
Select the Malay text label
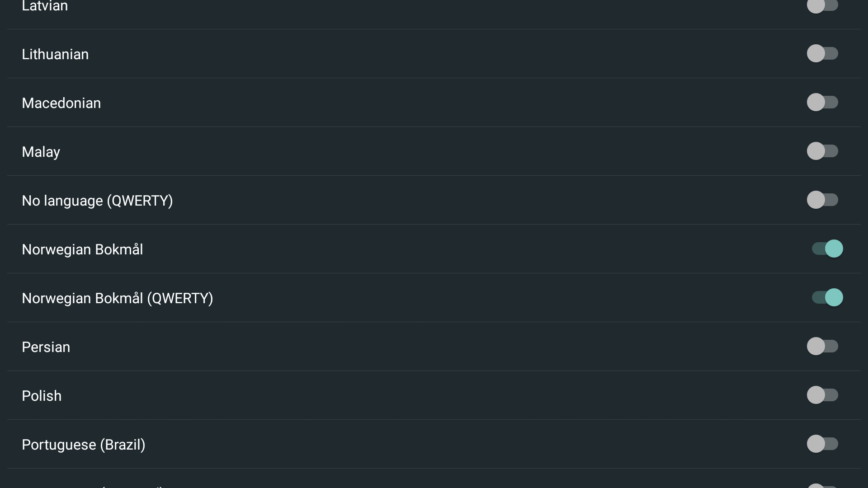point(41,152)
